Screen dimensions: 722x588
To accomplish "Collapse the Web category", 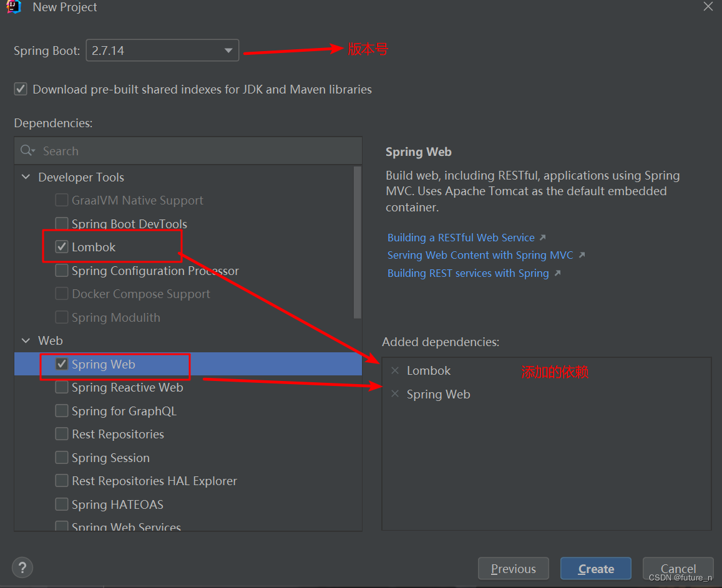I will point(26,340).
